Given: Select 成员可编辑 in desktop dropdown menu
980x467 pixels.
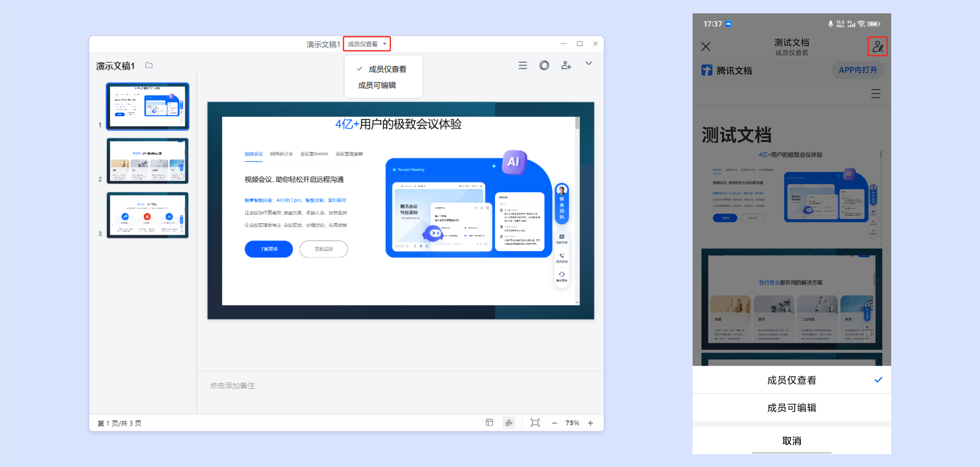Looking at the screenshot, I should [383, 85].
